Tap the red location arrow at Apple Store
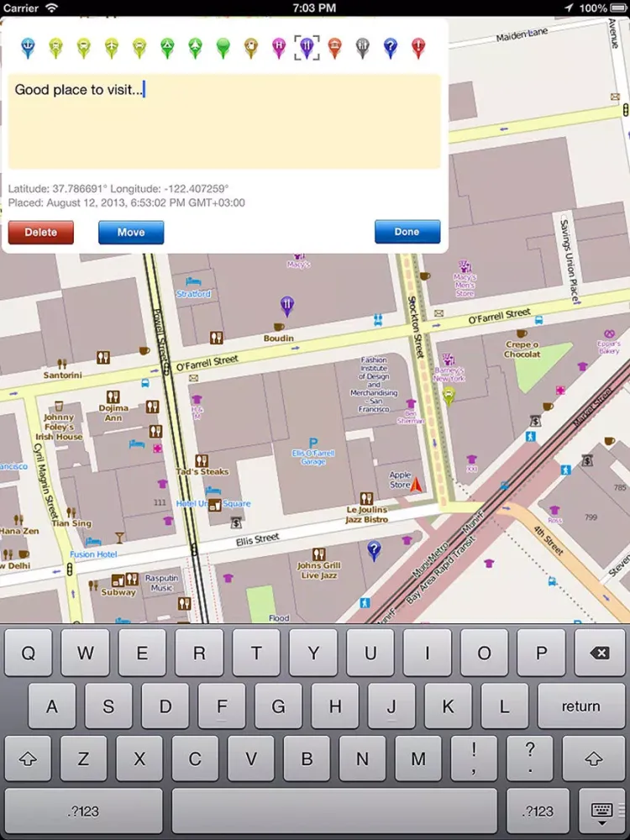 417,485
